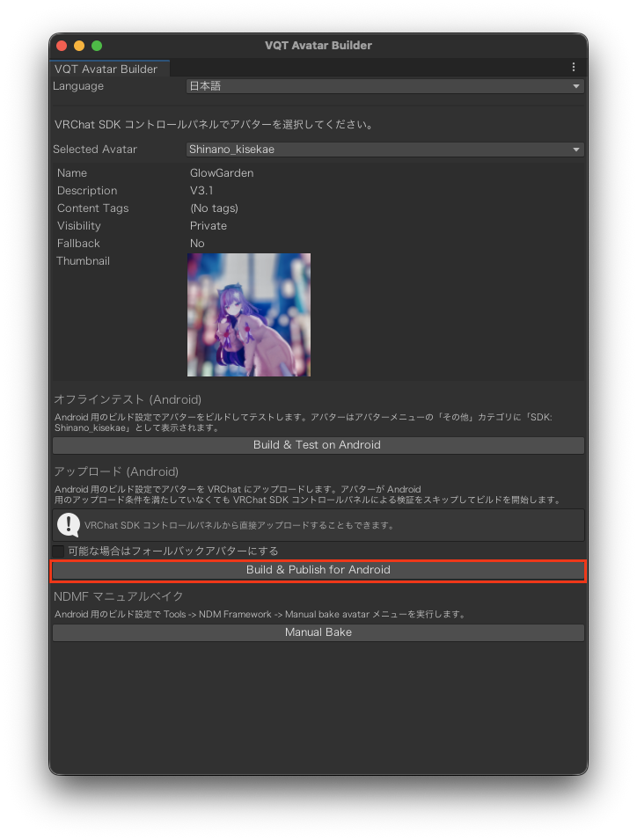Select the GlowGarden name value
The height and width of the screenshot is (840, 637).
[222, 173]
